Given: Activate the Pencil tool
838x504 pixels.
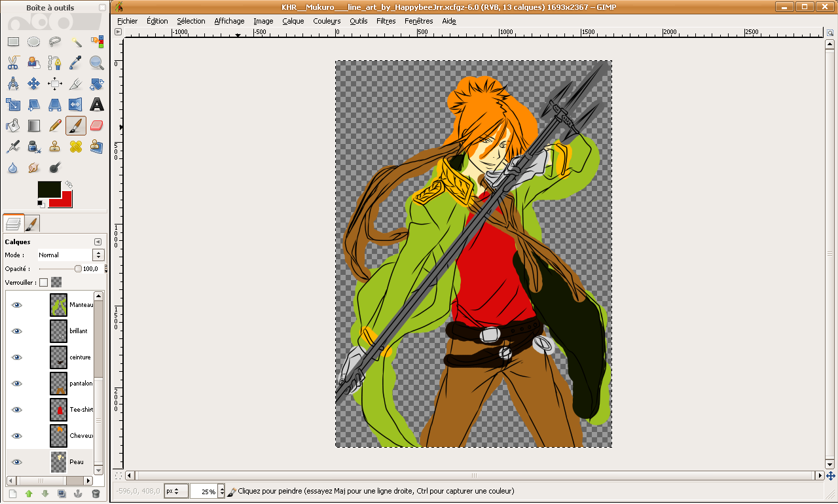Looking at the screenshot, I should point(55,125).
